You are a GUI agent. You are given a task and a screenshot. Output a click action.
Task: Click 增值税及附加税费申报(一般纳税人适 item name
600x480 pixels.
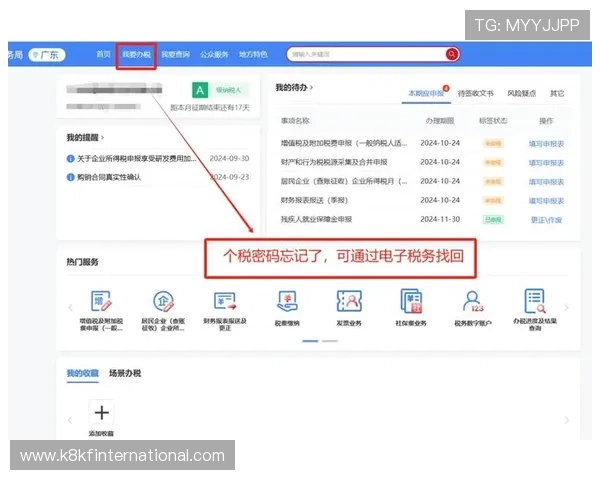[344, 143]
